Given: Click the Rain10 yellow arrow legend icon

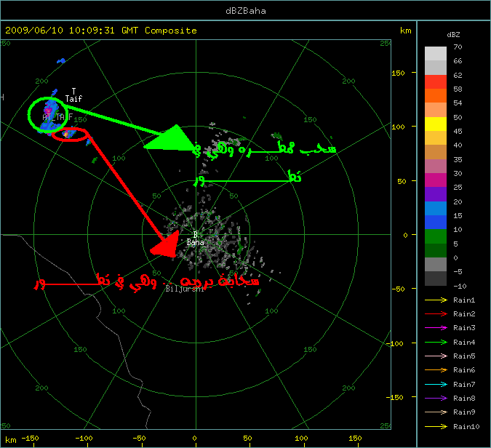Looking at the screenshot, I should point(436,426).
